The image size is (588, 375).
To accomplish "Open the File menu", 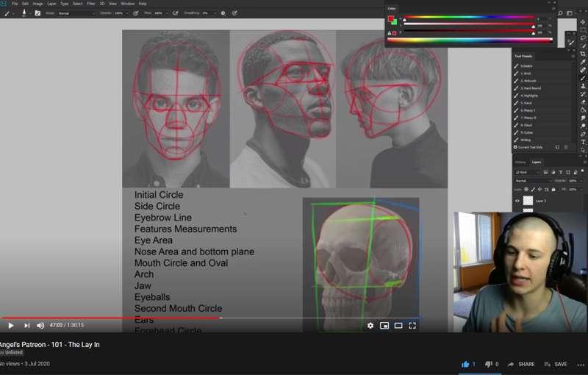I will (x=15, y=4).
